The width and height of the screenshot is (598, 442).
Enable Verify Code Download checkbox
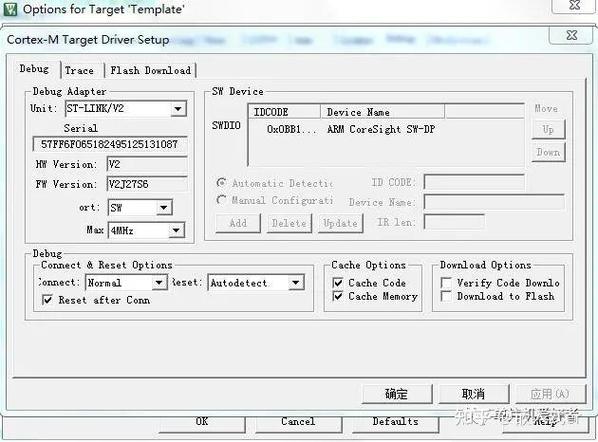click(446, 283)
